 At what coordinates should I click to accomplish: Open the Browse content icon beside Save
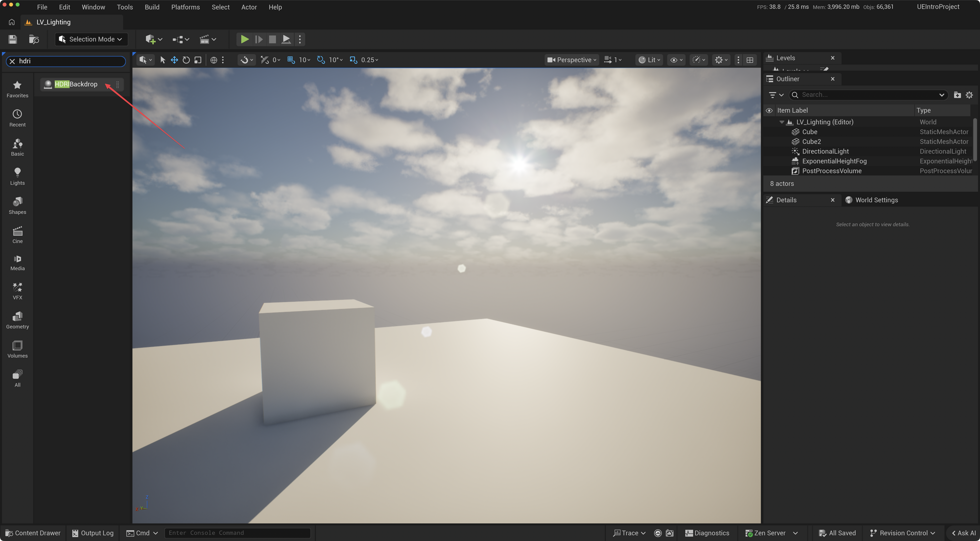coord(34,39)
